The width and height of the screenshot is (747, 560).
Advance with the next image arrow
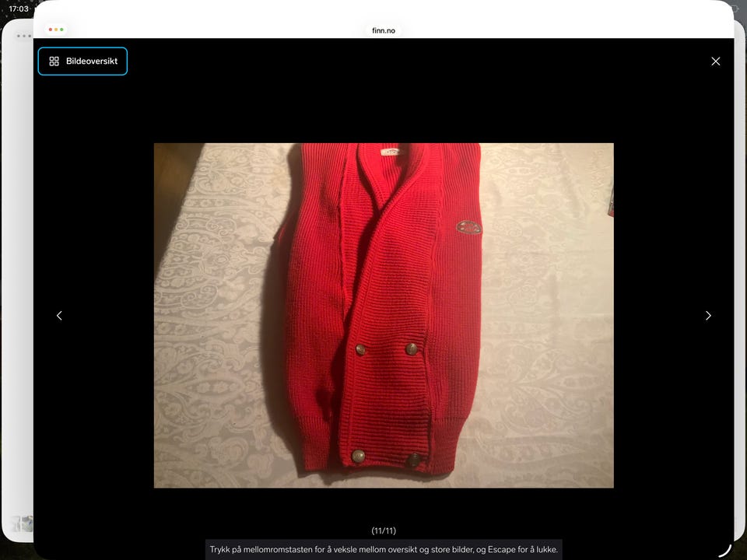(708, 316)
